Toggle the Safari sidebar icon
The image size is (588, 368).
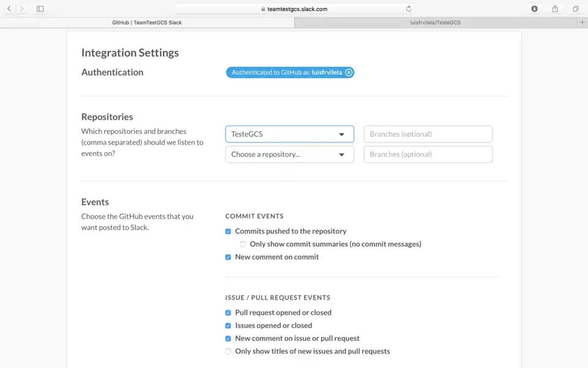click(40, 9)
